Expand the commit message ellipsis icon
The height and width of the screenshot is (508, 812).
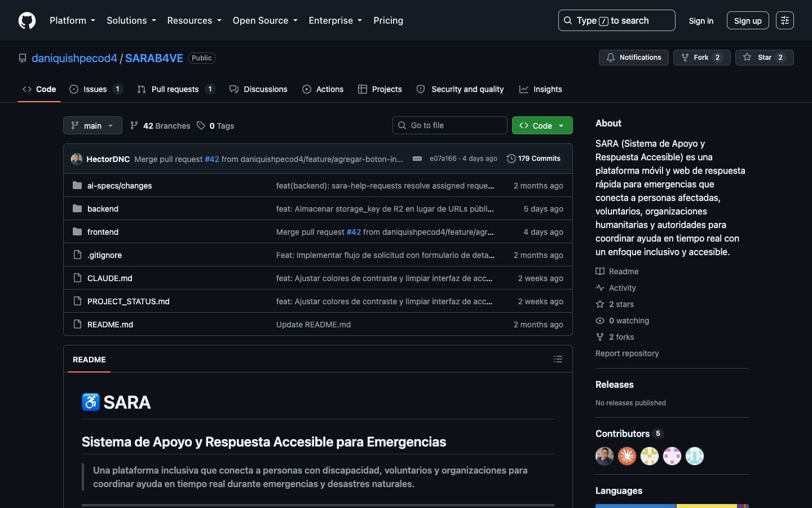(x=417, y=159)
